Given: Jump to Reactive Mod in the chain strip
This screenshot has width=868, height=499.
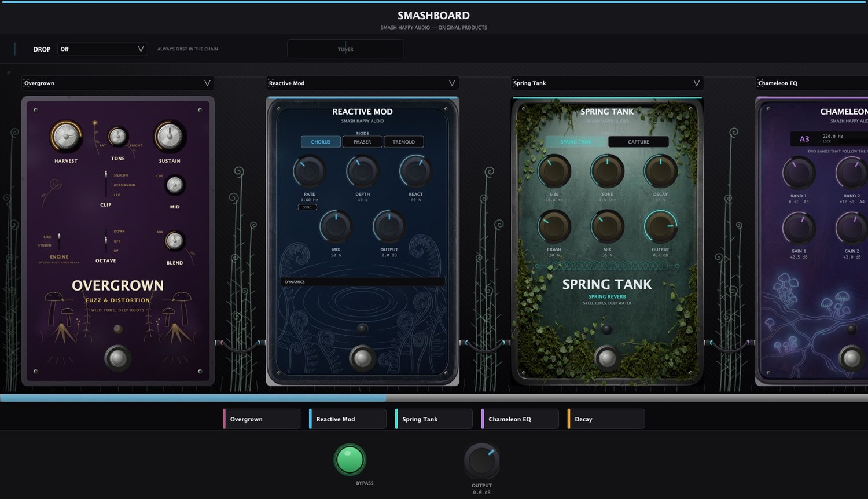Looking at the screenshot, I should [x=348, y=419].
